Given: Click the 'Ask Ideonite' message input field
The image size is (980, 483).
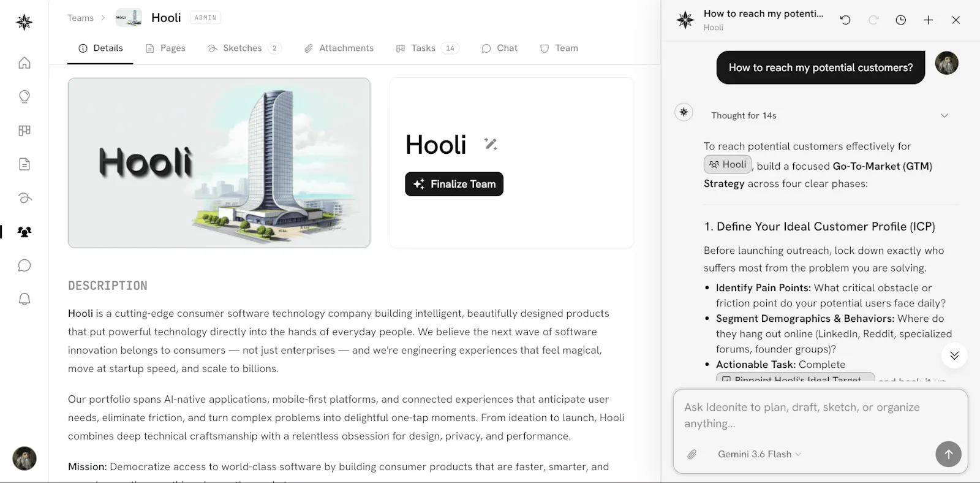Looking at the screenshot, I should [x=820, y=415].
